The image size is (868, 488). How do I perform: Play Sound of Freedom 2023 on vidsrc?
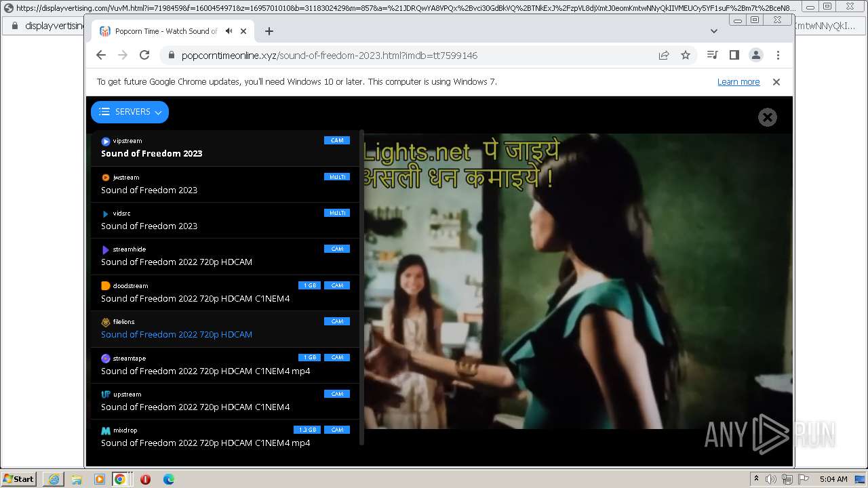coord(149,226)
